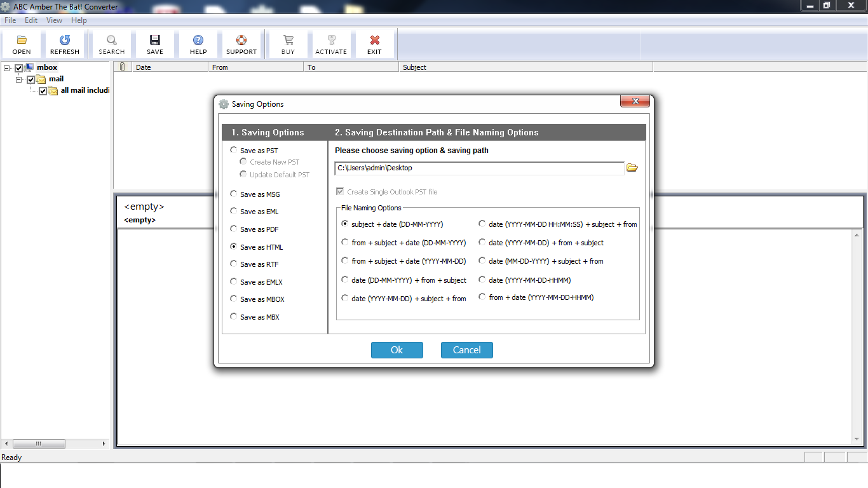Screen dimensions: 868x488
Task: Close the Saving Options dialog
Action: (x=635, y=102)
